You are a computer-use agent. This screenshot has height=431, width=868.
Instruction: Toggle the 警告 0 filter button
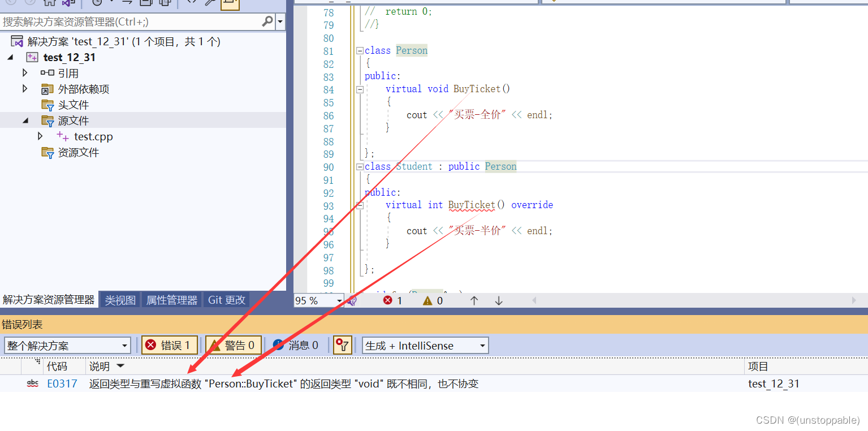click(233, 345)
